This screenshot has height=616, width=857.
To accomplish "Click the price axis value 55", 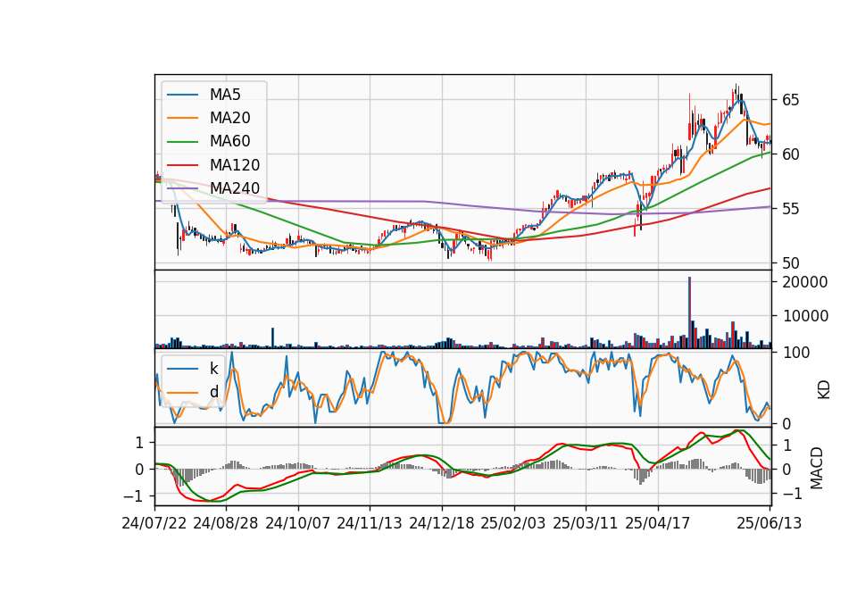I will pos(790,209).
